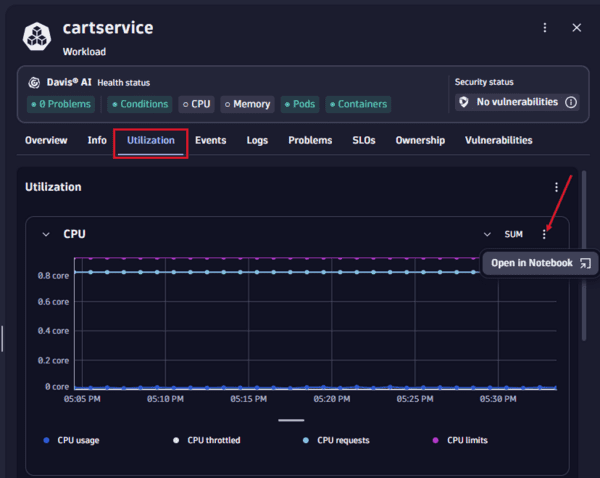Open the Utilization section three-dot menu

[x=557, y=187]
